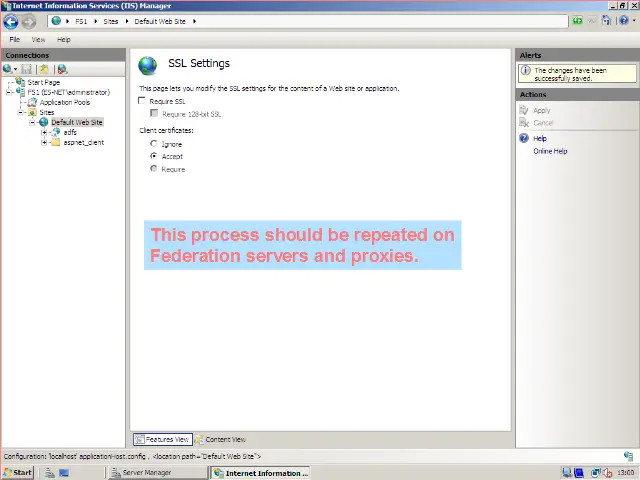Click the greyed Stop icon in address toolbar
Viewport: 640px width, 480px height.
point(592,20)
